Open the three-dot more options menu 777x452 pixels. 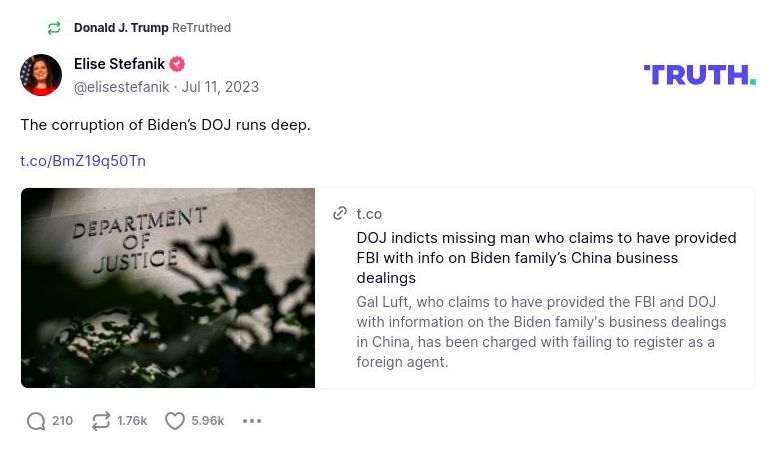[252, 421]
